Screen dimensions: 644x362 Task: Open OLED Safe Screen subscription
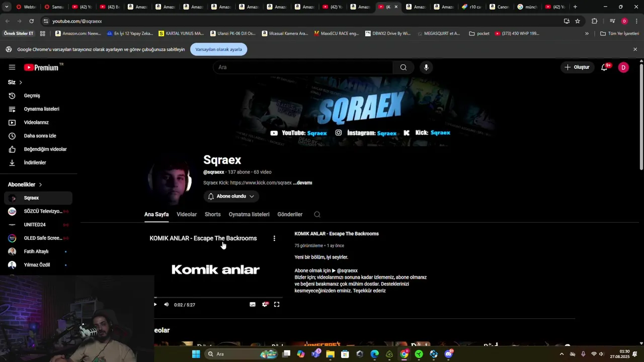tap(38, 238)
